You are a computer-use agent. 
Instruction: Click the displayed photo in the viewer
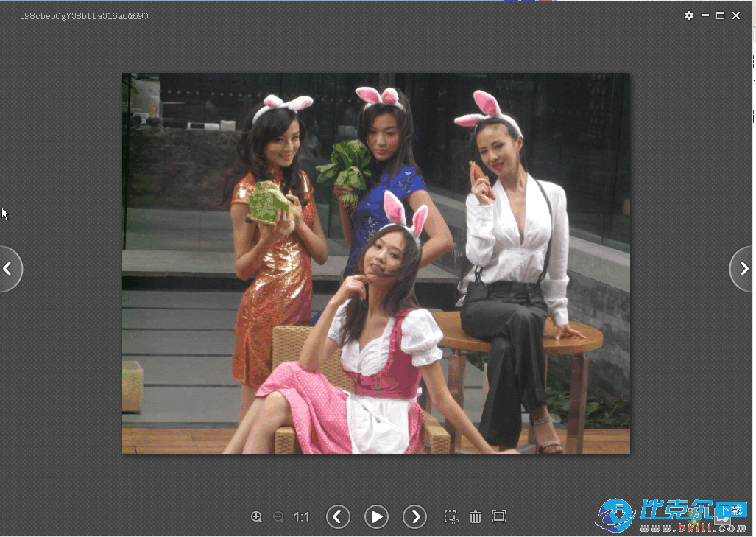375,263
